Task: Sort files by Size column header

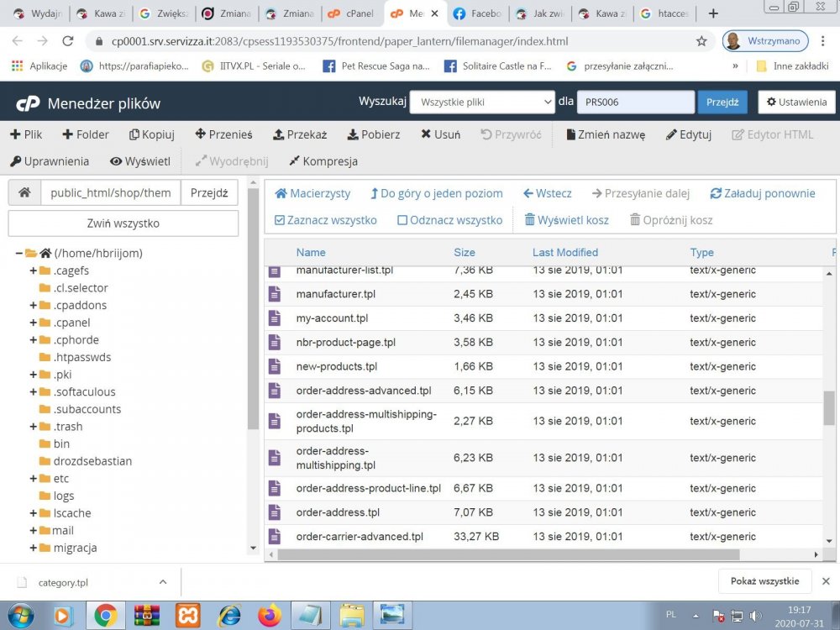Action: tap(465, 252)
